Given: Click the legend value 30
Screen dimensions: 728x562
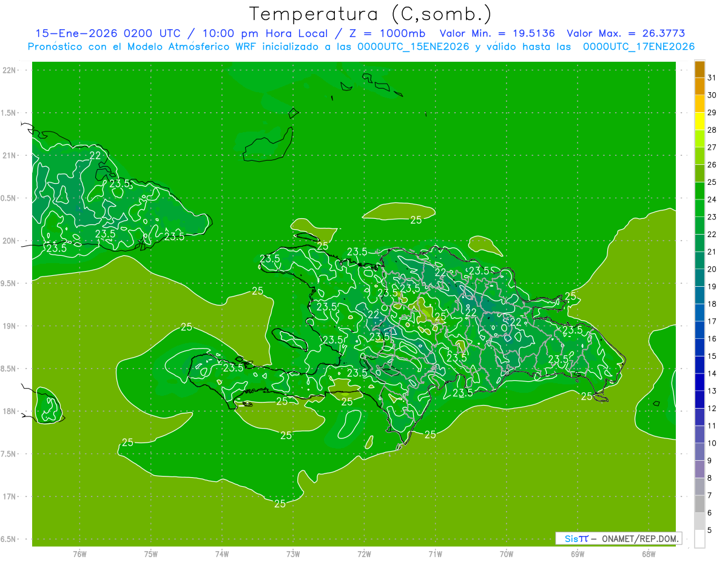Looking at the screenshot, I should point(712,95).
